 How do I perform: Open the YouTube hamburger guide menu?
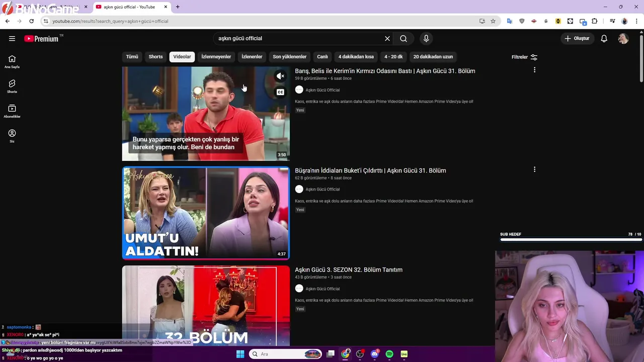click(x=12, y=39)
